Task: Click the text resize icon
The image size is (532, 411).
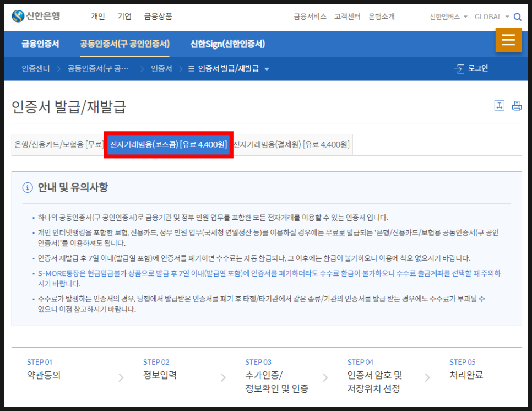Action: pyautogui.click(x=499, y=105)
